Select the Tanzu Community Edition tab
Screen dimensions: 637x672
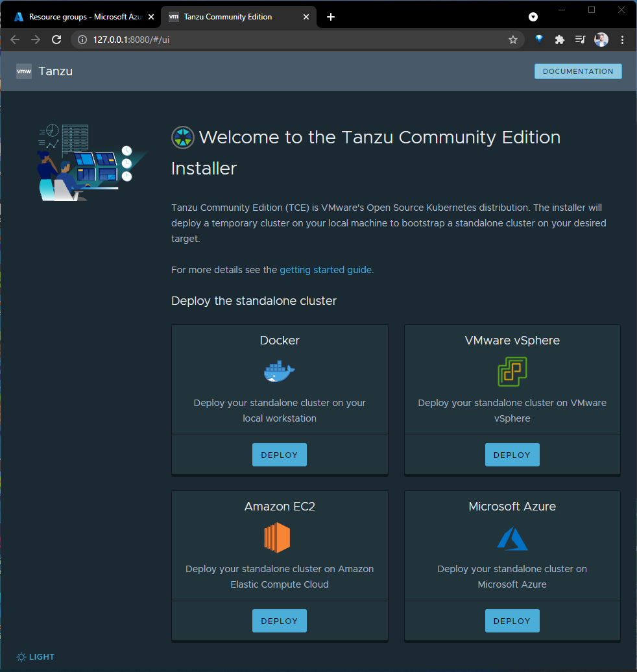point(238,17)
